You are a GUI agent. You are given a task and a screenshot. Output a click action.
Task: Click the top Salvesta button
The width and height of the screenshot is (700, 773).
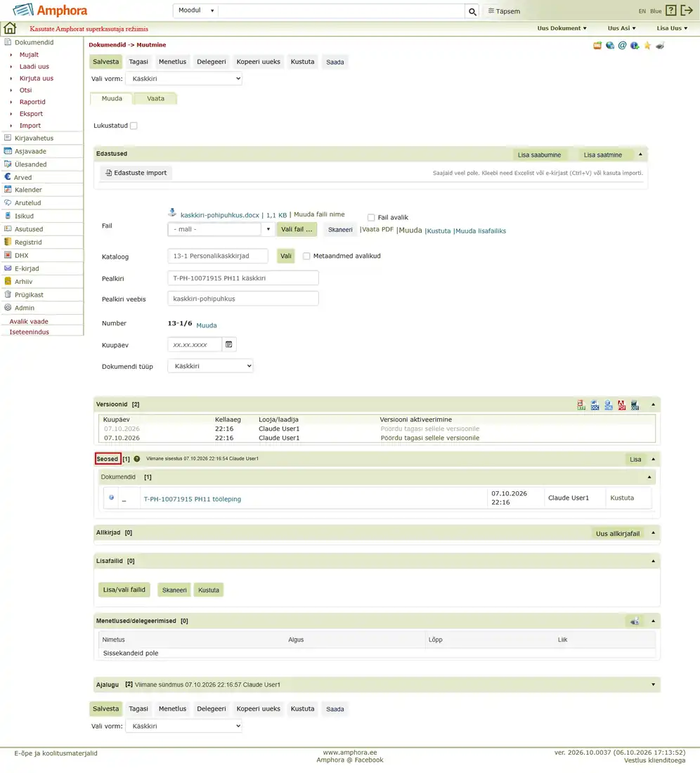coord(105,62)
